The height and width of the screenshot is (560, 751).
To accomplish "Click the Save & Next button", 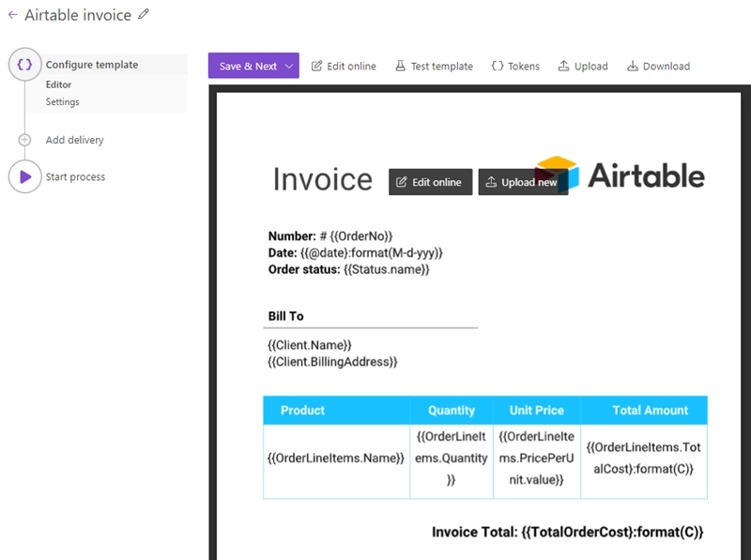I will pyautogui.click(x=248, y=66).
